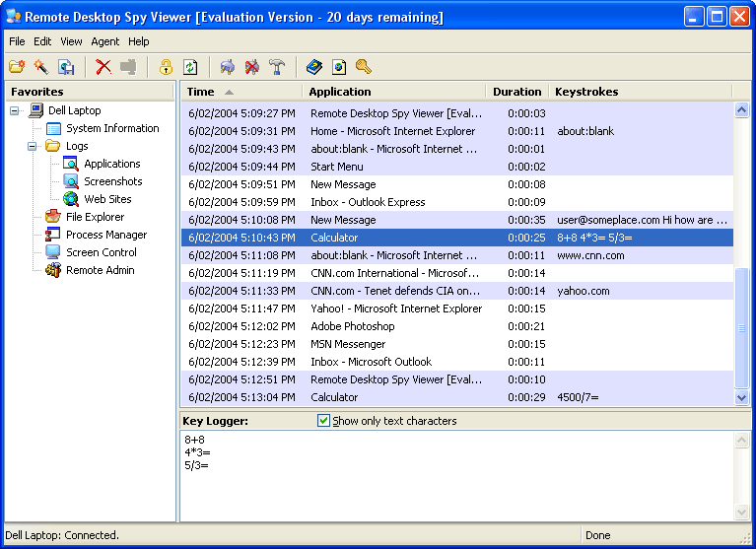This screenshot has width=756, height=549.
Task: Select the Logs folder
Action: click(x=77, y=146)
